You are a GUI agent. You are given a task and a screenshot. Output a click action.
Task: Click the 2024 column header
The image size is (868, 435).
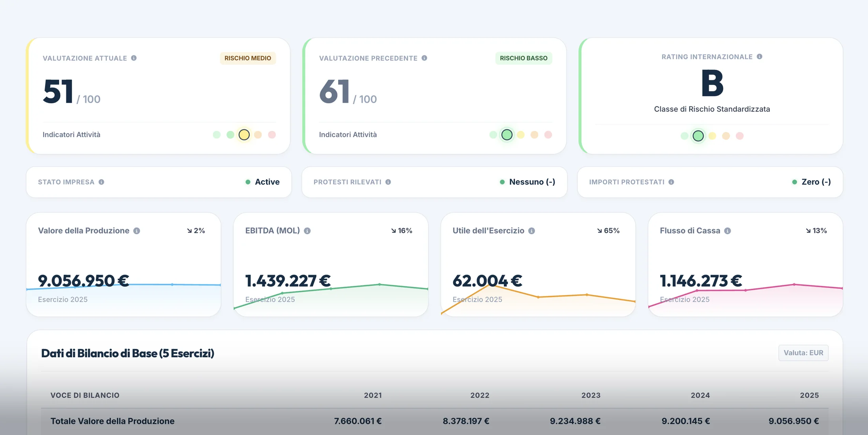(700, 395)
